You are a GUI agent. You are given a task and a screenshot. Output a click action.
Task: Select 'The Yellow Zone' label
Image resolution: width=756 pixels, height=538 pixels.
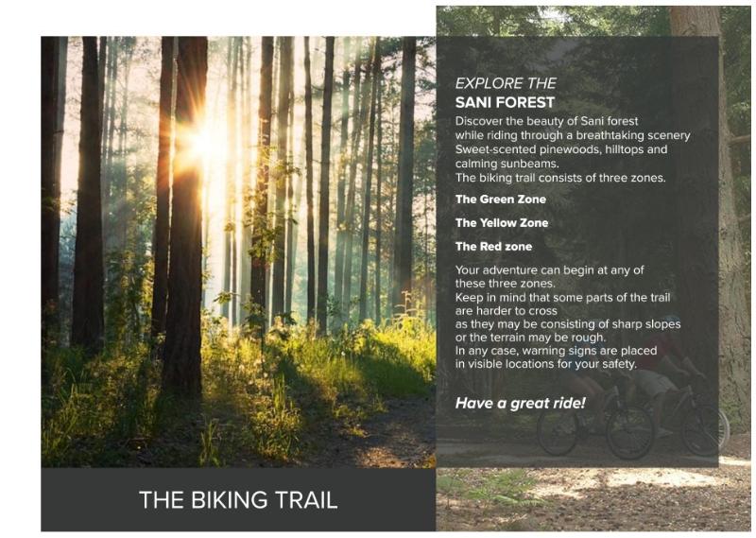point(502,223)
